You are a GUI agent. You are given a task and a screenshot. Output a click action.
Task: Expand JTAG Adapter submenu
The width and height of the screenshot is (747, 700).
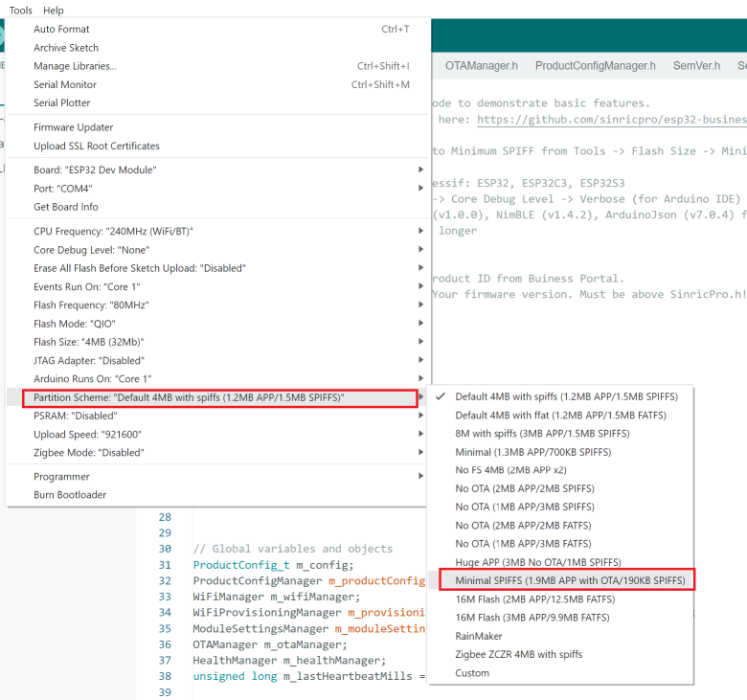click(x=217, y=360)
